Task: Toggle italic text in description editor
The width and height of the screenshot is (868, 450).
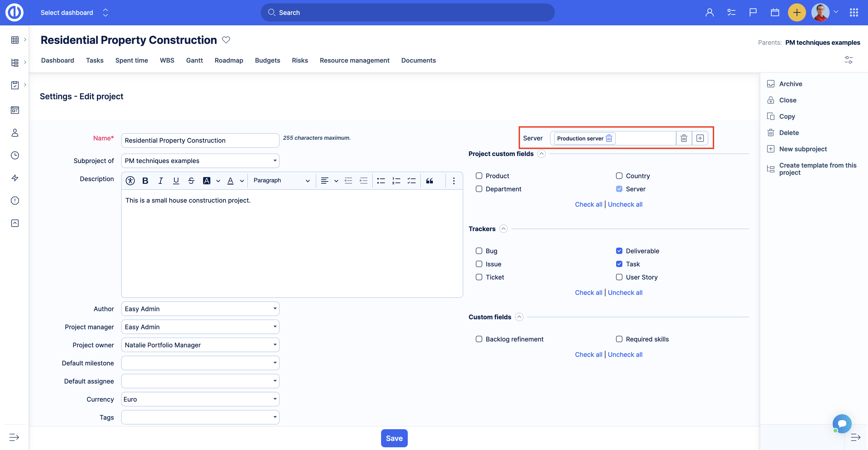Action: tap(160, 180)
